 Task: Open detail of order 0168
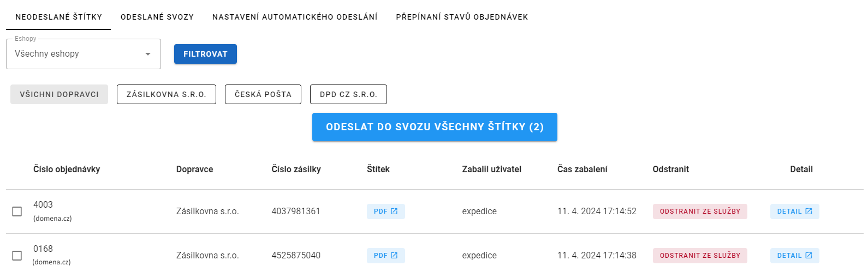pyautogui.click(x=794, y=256)
